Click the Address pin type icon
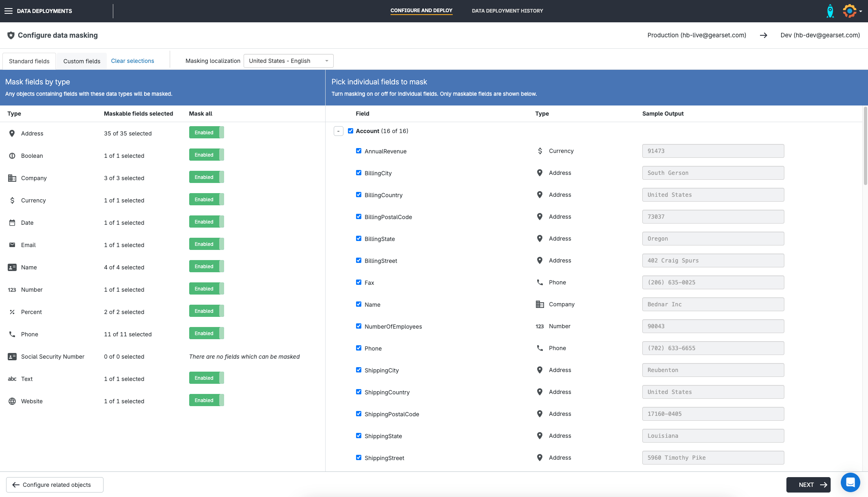Viewport: 868px width, 497px height. (x=12, y=133)
